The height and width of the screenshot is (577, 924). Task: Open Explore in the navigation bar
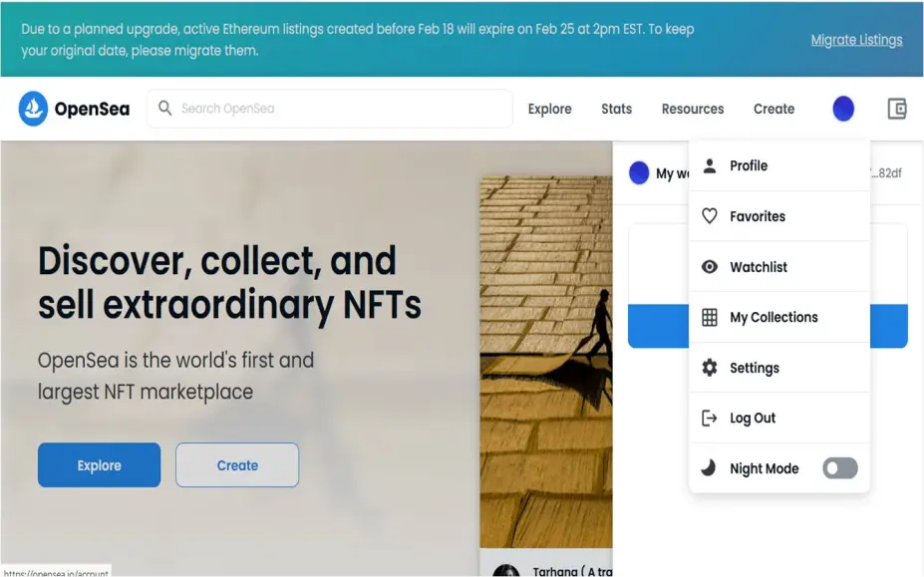550,109
